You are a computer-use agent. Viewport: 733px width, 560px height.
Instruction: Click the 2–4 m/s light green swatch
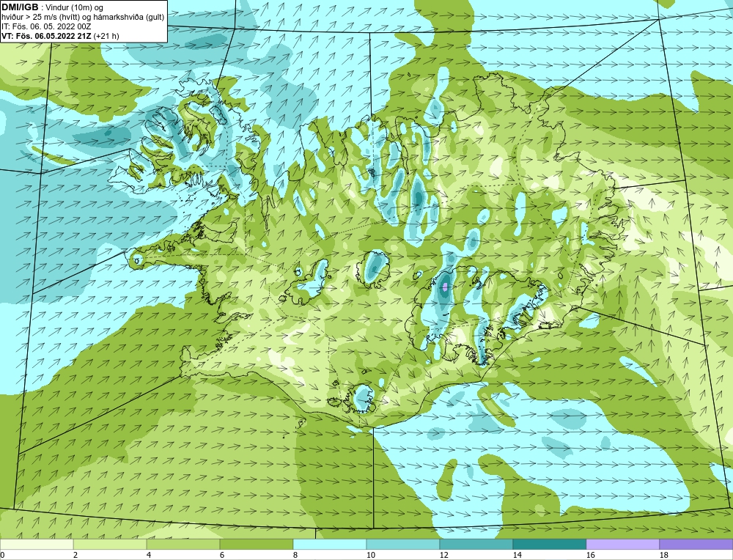[x=110, y=544]
